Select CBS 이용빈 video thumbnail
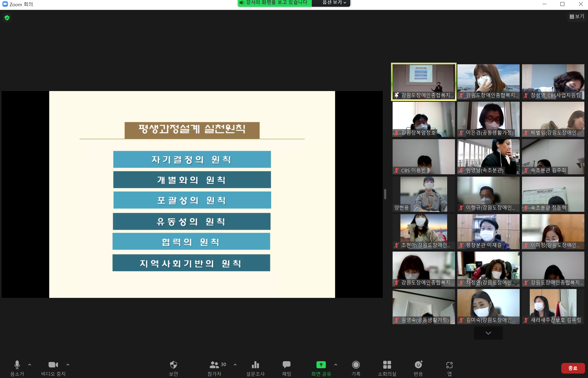Viewport: 588px width, 378px height. coord(424,157)
